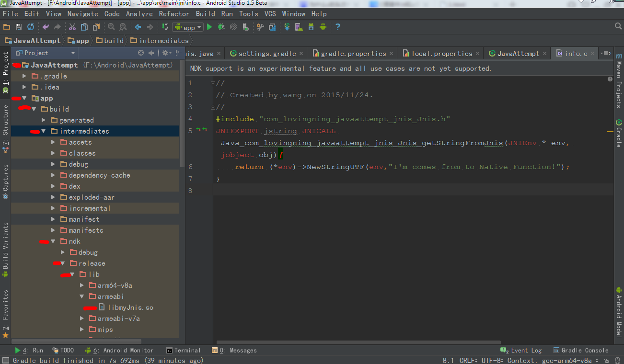
Task: Close the settings.gradle tab
Action: point(301,54)
